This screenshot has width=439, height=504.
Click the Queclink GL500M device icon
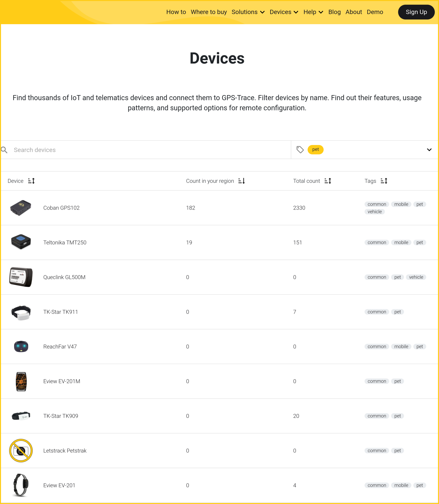(21, 277)
